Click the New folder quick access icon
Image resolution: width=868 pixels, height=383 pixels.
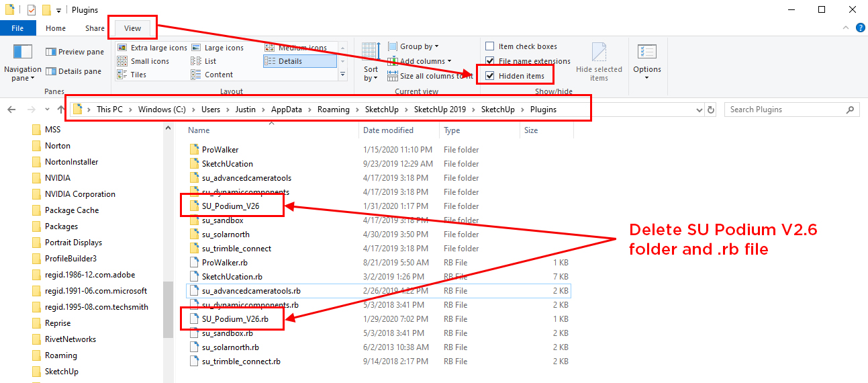click(46, 10)
